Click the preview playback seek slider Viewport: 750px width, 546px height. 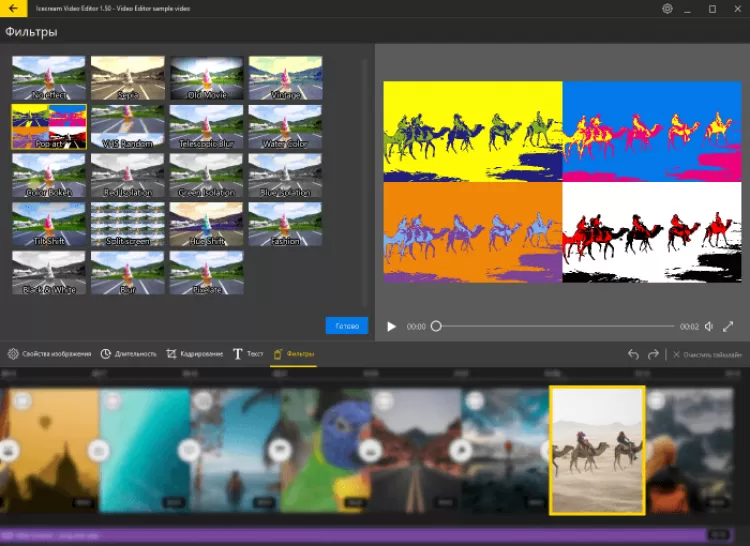click(555, 326)
